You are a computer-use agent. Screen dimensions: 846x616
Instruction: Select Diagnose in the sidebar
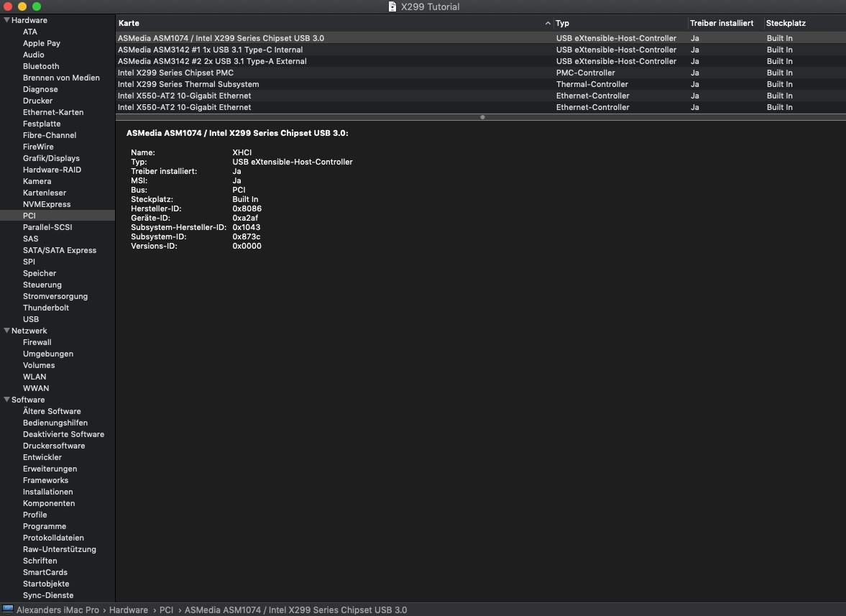pyautogui.click(x=40, y=89)
